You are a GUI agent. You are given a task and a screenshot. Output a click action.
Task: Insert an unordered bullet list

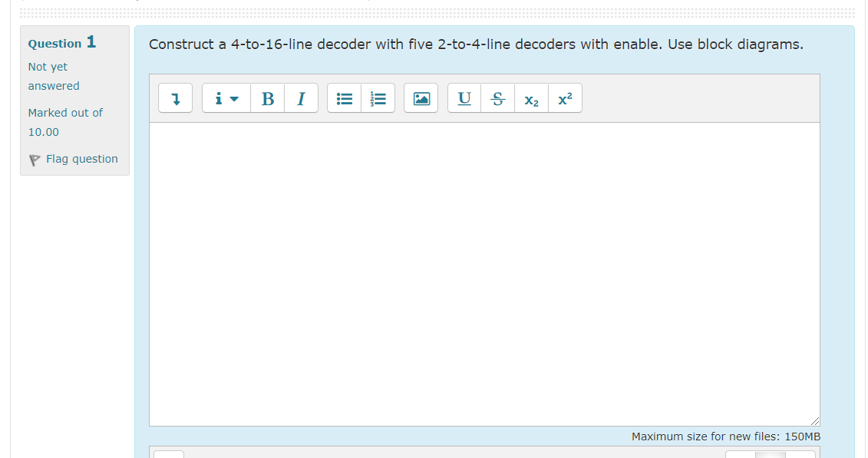pos(344,98)
